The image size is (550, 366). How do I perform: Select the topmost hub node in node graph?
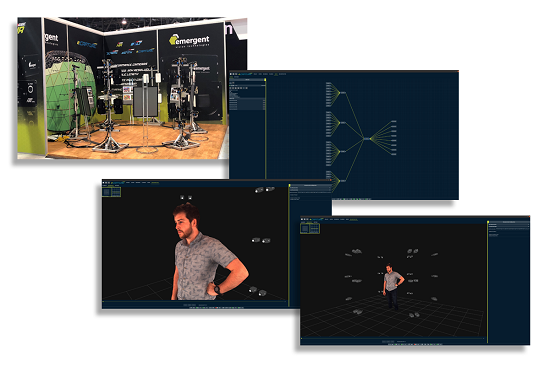coord(343,93)
